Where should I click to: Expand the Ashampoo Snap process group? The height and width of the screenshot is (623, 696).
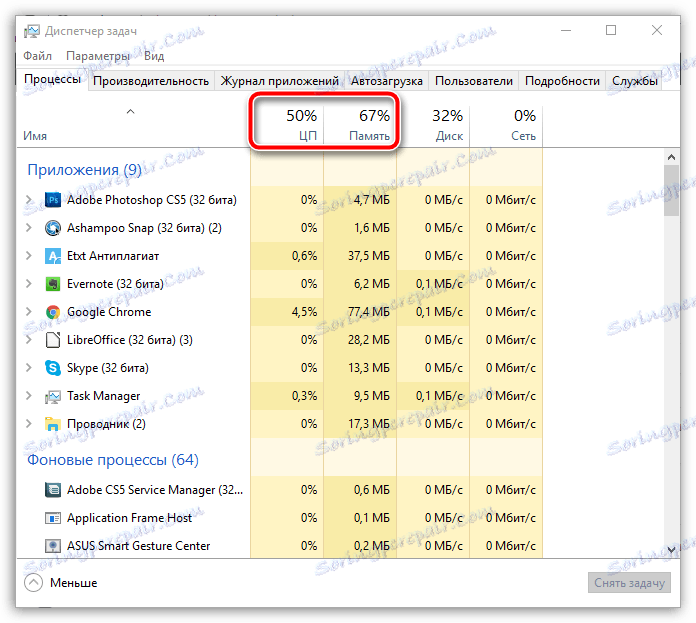pos(29,228)
